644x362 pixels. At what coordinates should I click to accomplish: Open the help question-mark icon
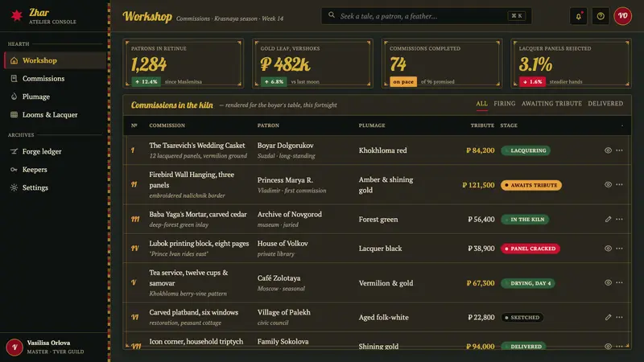click(601, 16)
